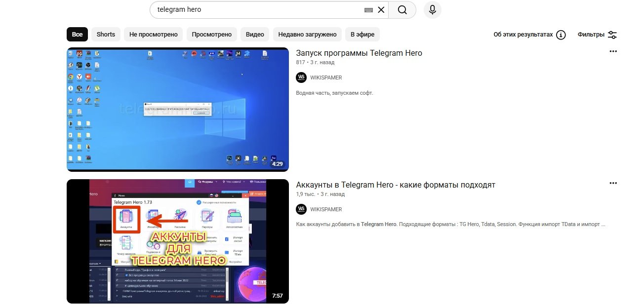Click the 4:29 desktop video thumbnail
Image resolution: width=644 pixels, height=308 pixels.
[178, 110]
